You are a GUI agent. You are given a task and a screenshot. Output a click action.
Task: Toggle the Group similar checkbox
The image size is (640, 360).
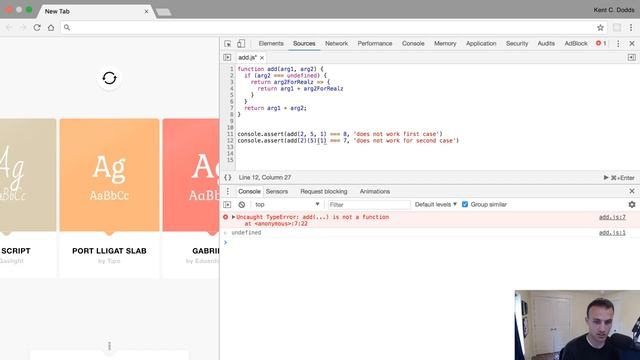[x=465, y=204]
